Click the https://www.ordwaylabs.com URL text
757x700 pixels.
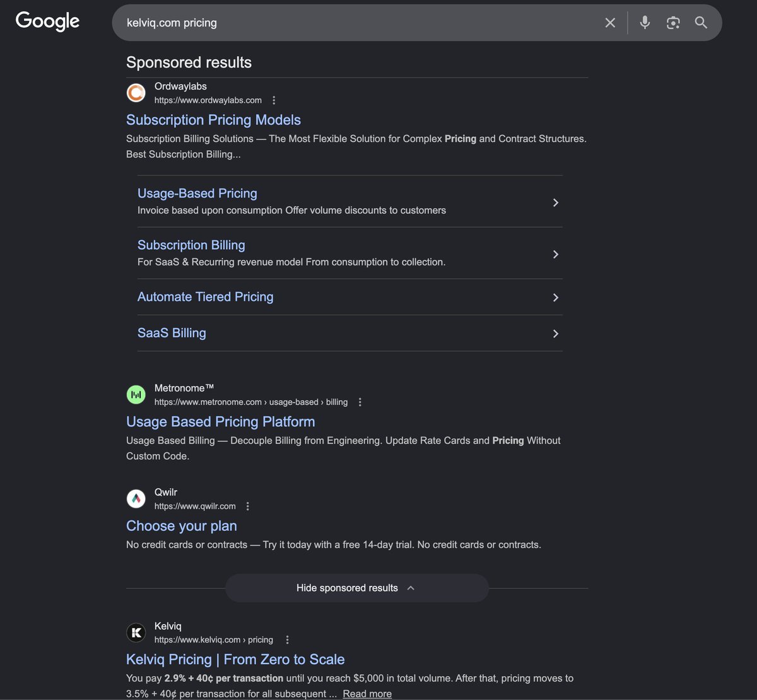click(x=208, y=100)
